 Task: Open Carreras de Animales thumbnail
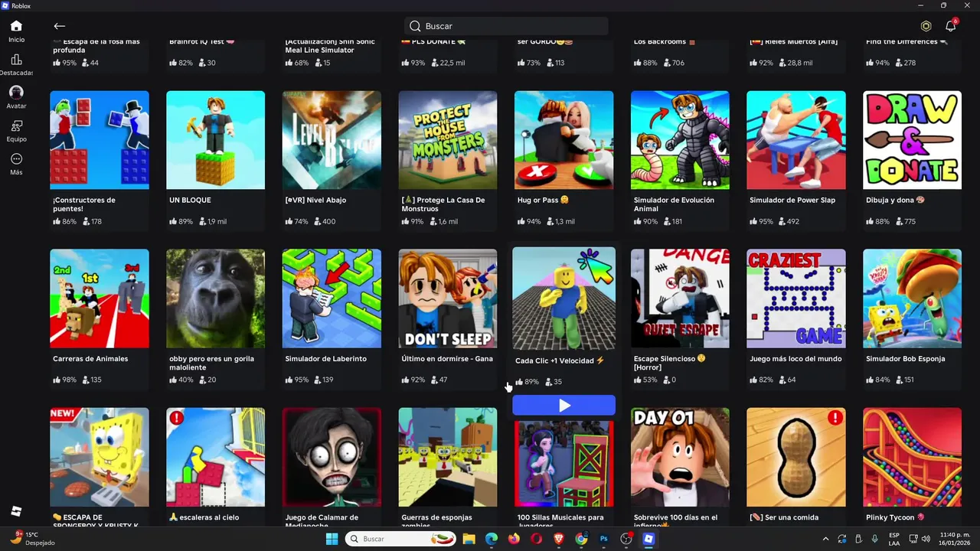(100, 298)
